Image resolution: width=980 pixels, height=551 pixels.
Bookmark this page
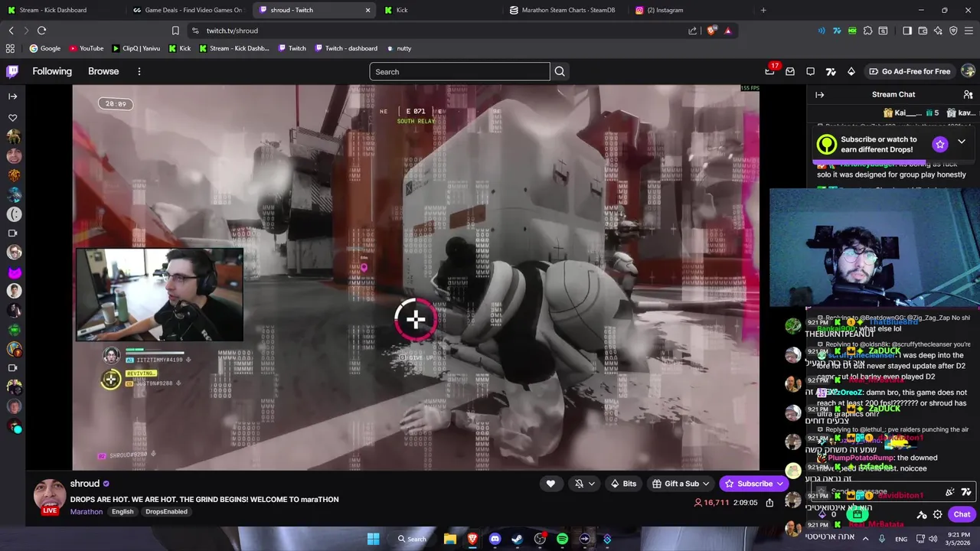point(175,31)
